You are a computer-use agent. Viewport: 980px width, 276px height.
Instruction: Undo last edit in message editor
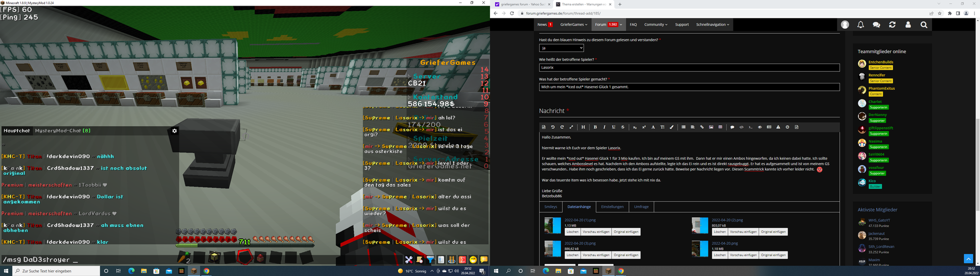coord(553,127)
